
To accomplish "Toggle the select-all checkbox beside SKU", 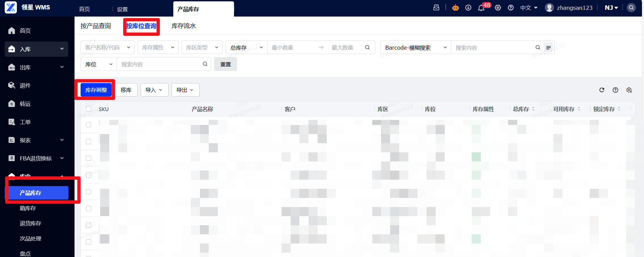I will coord(89,109).
